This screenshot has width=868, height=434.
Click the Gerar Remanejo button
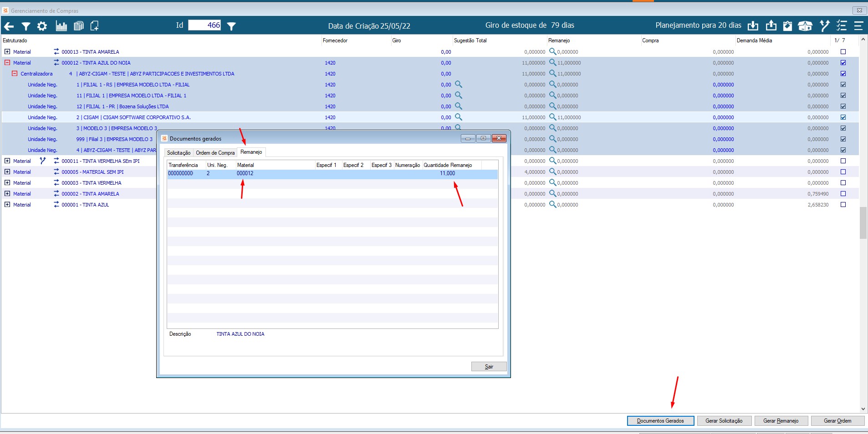coord(781,421)
